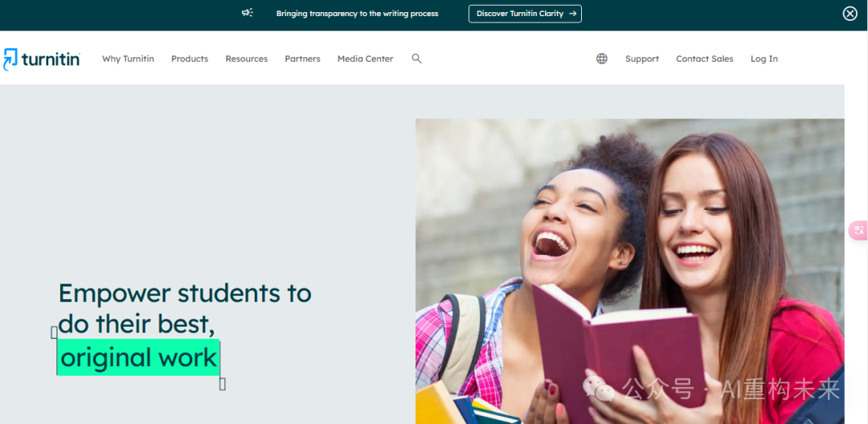Visit the Support link
Image resolution: width=868 pixels, height=424 pixels.
pyautogui.click(x=642, y=59)
